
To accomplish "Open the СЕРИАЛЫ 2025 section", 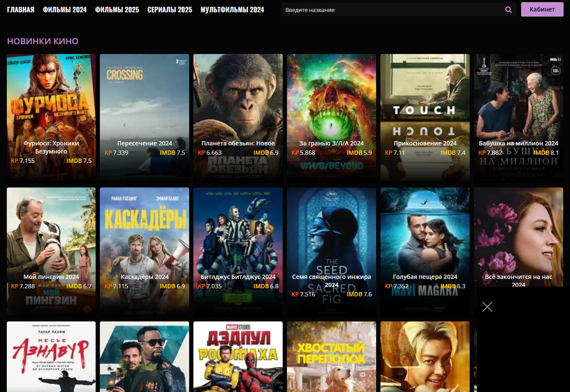I will point(170,10).
